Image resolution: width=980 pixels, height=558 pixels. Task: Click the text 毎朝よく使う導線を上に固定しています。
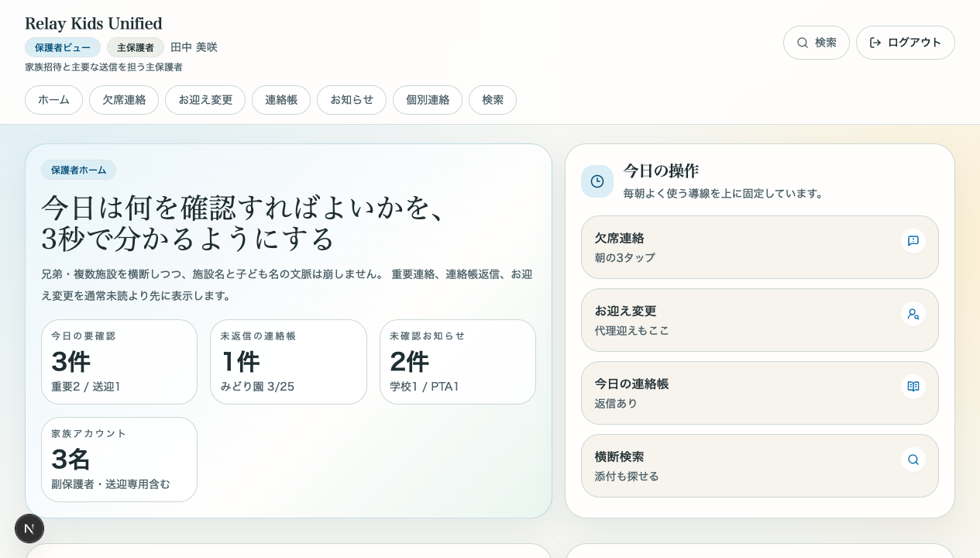click(725, 194)
